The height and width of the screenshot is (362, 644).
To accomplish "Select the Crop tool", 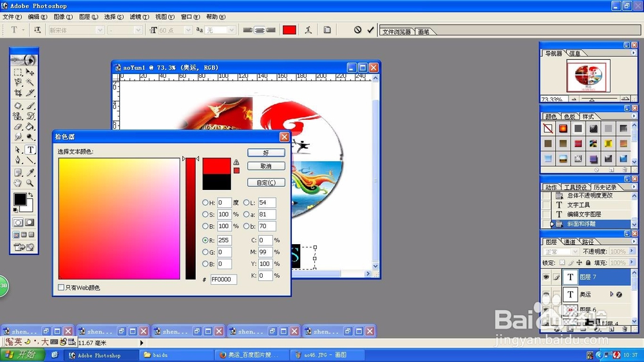I will pyautogui.click(x=17, y=93).
